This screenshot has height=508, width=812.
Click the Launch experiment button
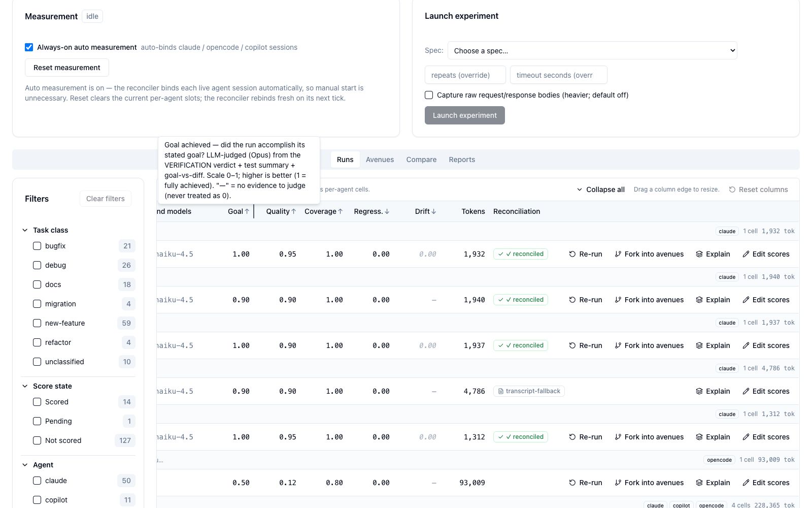click(x=465, y=115)
